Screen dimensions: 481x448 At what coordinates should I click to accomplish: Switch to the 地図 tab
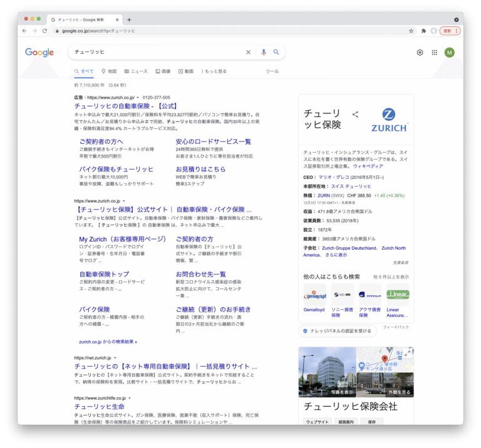pyautogui.click(x=109, y=71)
